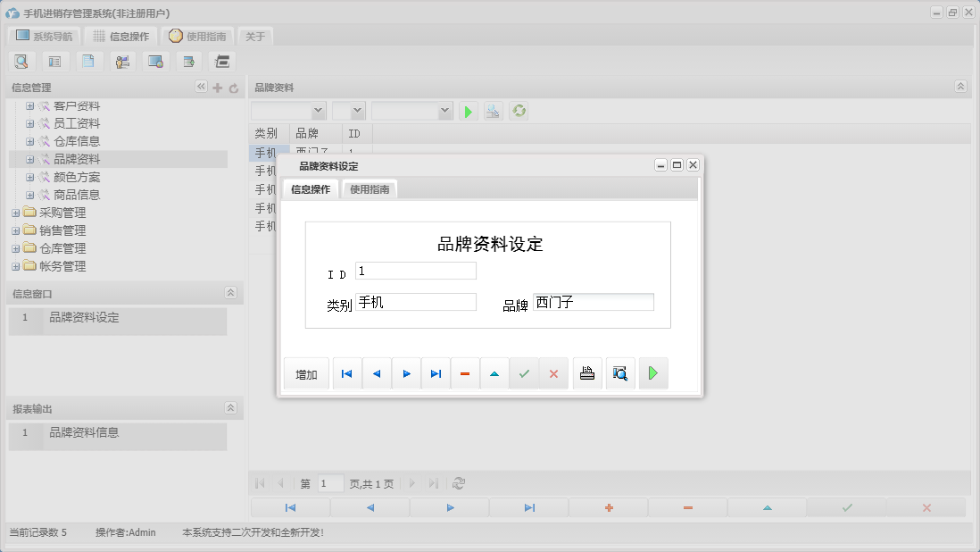
Task: Click the user management icon in the toolbar
Action: (x=122, y=61)
